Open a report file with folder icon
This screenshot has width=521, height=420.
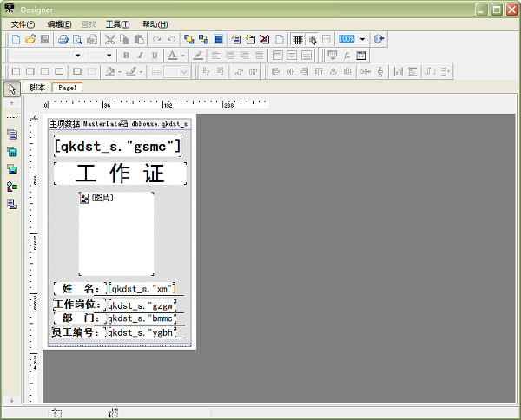point(30,39)
